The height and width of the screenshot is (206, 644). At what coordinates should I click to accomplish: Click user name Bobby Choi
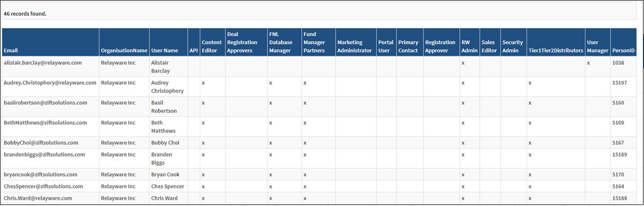coord(165,143)
